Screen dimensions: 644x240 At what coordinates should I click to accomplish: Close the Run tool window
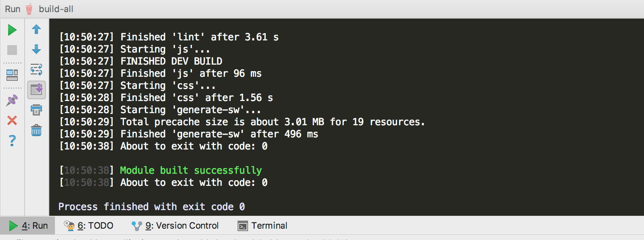(x=12, y=120)
